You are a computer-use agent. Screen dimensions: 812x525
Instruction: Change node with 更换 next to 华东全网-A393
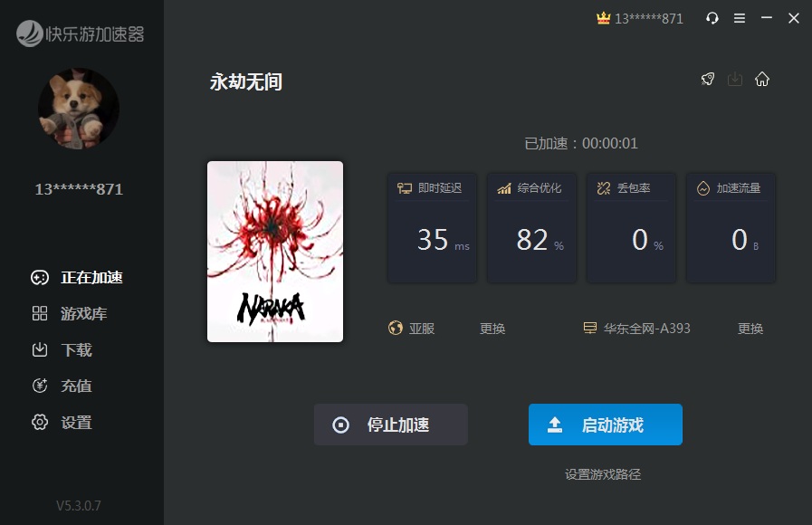[750, 329]
